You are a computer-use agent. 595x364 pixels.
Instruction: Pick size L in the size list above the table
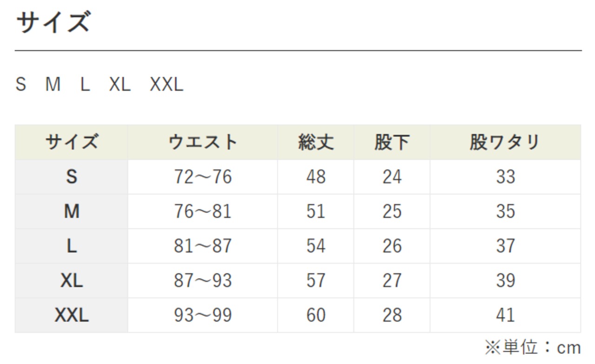click(85, 84)
